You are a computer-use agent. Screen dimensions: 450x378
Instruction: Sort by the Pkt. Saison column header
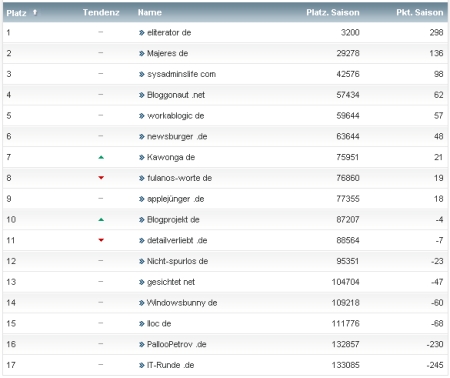click(420, 13)
